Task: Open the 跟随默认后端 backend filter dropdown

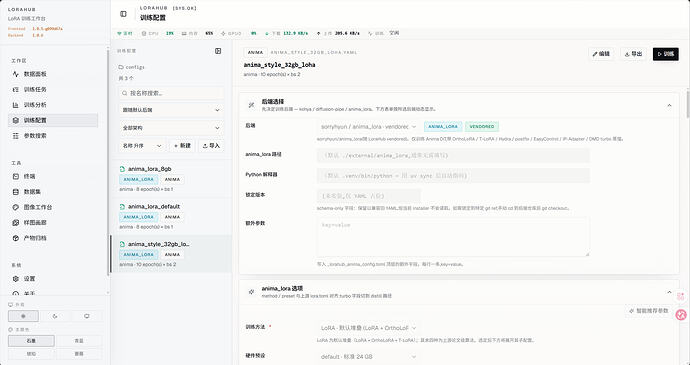Action: tap(171, 110)
